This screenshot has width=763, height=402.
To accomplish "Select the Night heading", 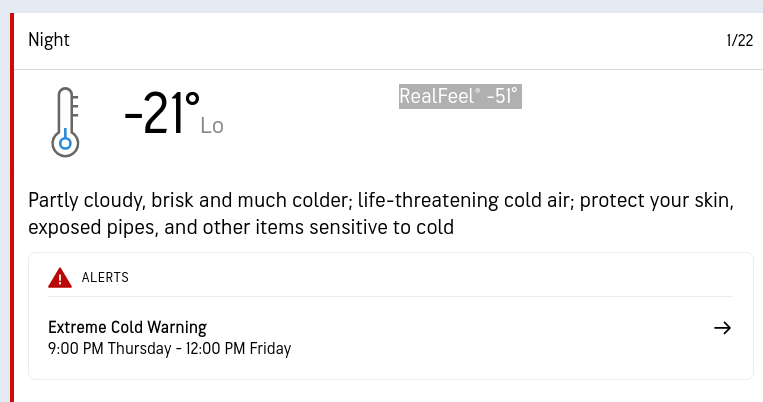I will (49, 40).
